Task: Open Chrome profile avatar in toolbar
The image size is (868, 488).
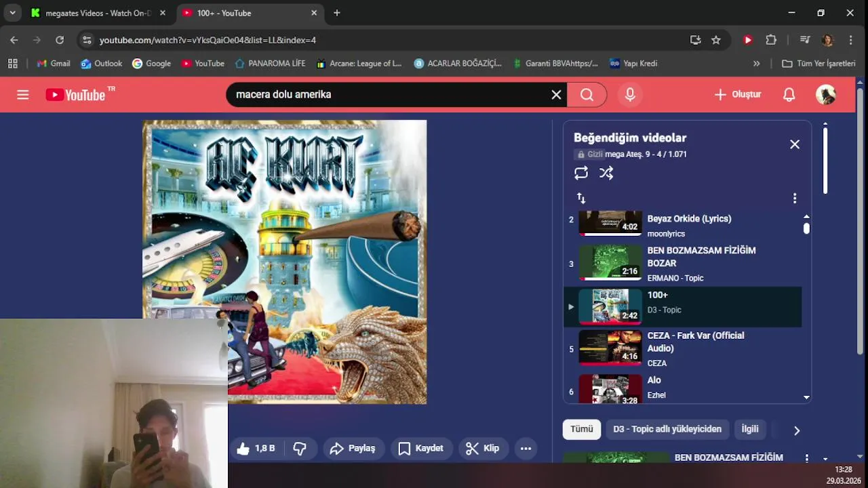Action: (827, 40)
